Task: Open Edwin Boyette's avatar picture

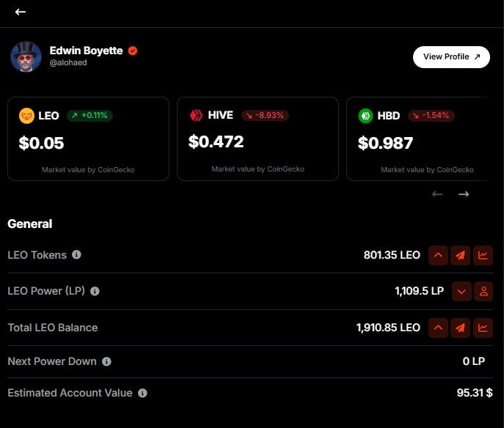Action: 26,56
